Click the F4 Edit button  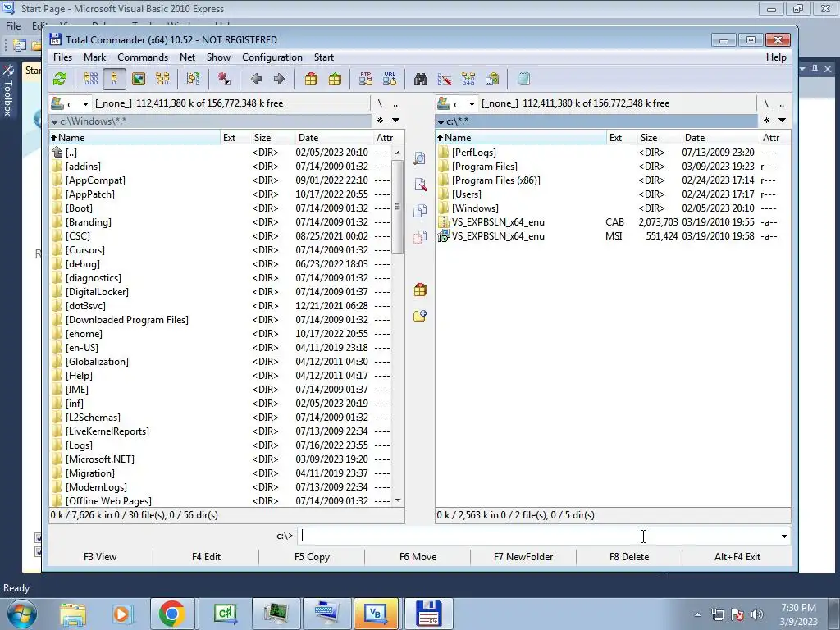(206, 557)
